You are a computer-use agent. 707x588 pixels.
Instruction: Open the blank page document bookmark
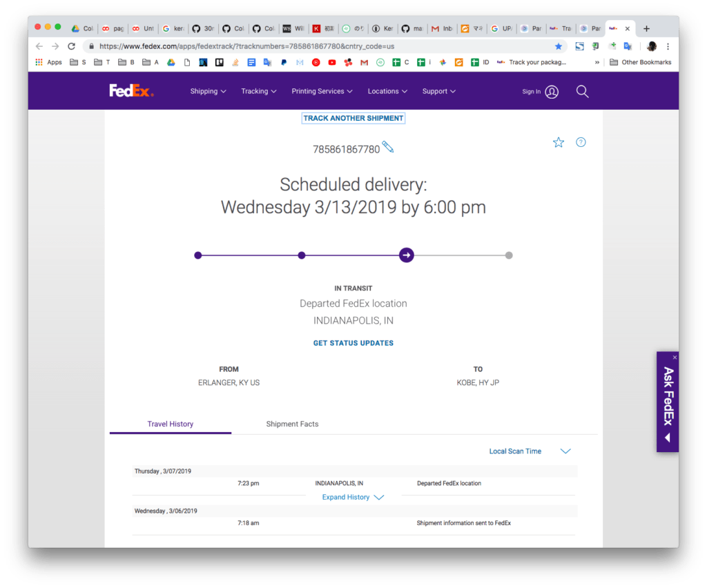click(187, 62)
